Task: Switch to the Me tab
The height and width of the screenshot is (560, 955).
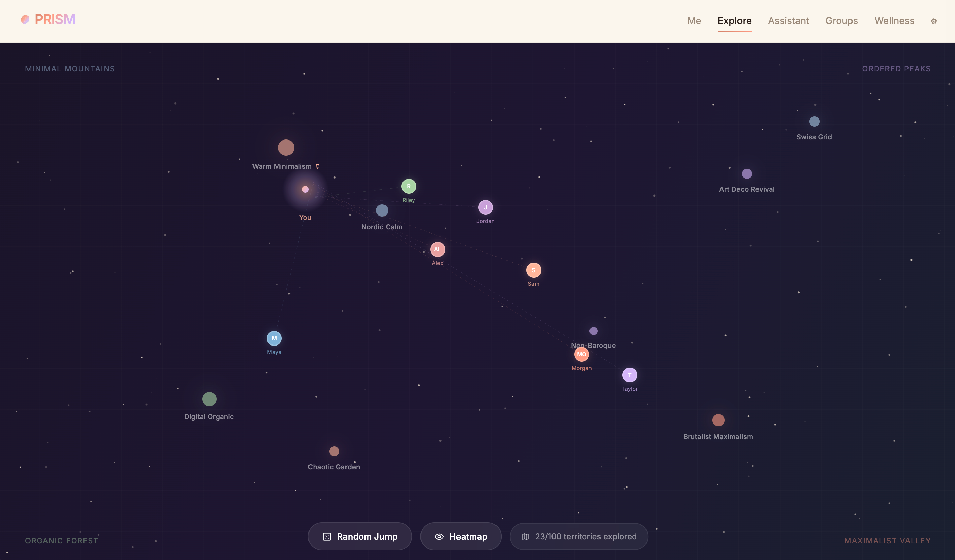Action: click(x=694, y=21)
